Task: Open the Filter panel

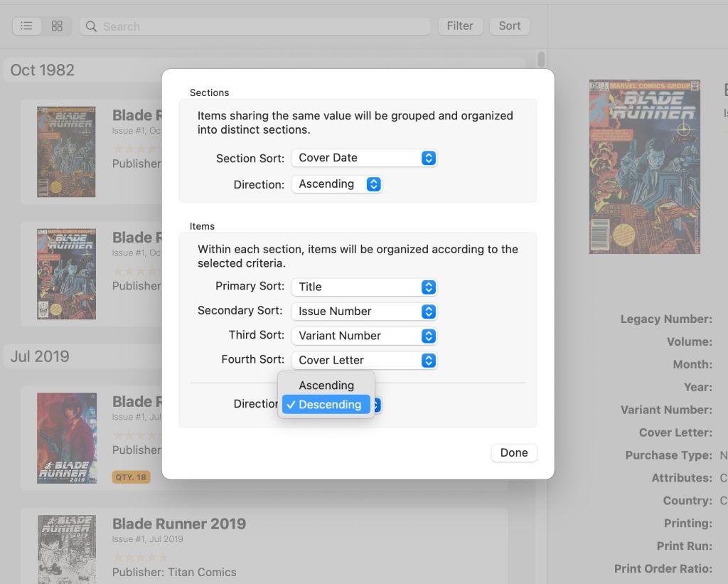Action: tap(460, 26)
